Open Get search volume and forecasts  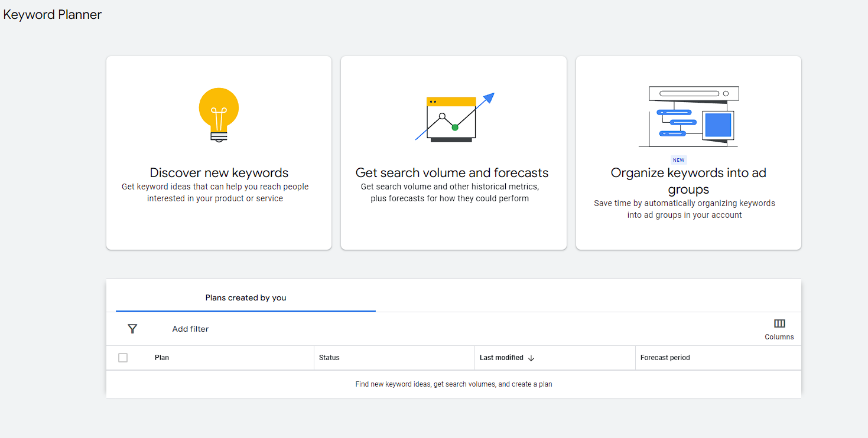coord(452,152)
